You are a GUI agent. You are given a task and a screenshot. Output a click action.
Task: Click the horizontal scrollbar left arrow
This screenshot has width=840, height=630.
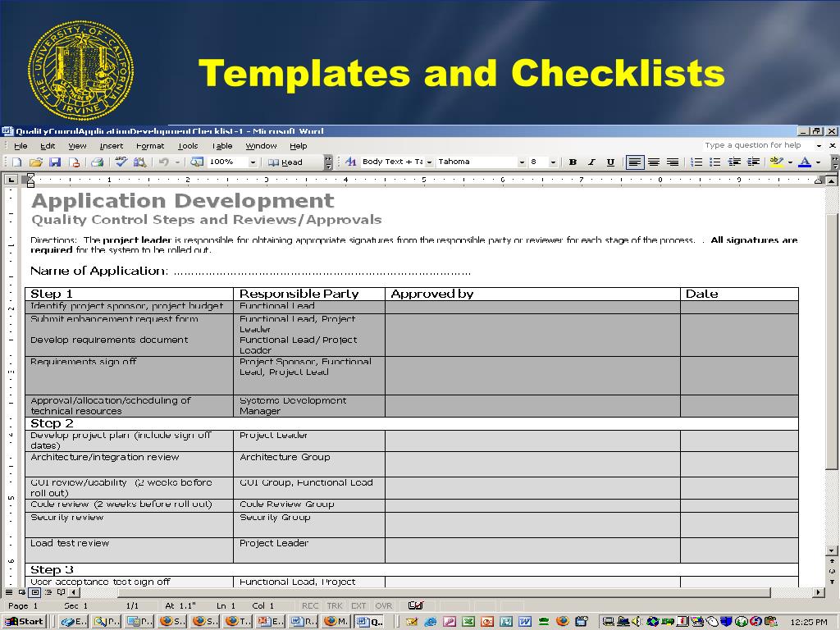[75, 592]
